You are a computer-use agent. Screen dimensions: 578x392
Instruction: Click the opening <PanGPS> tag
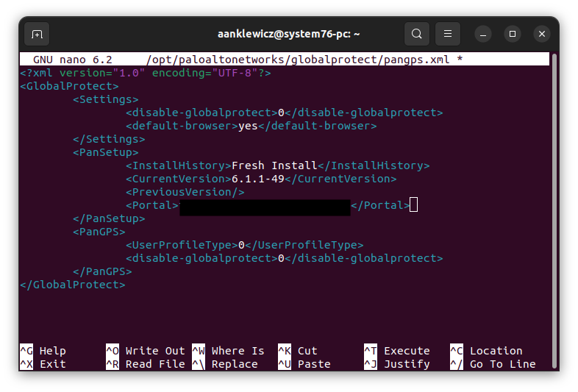(x=99, y=232)
